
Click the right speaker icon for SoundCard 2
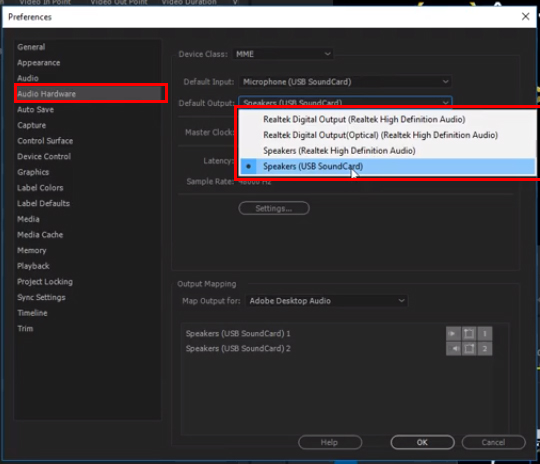pos(453,349)
